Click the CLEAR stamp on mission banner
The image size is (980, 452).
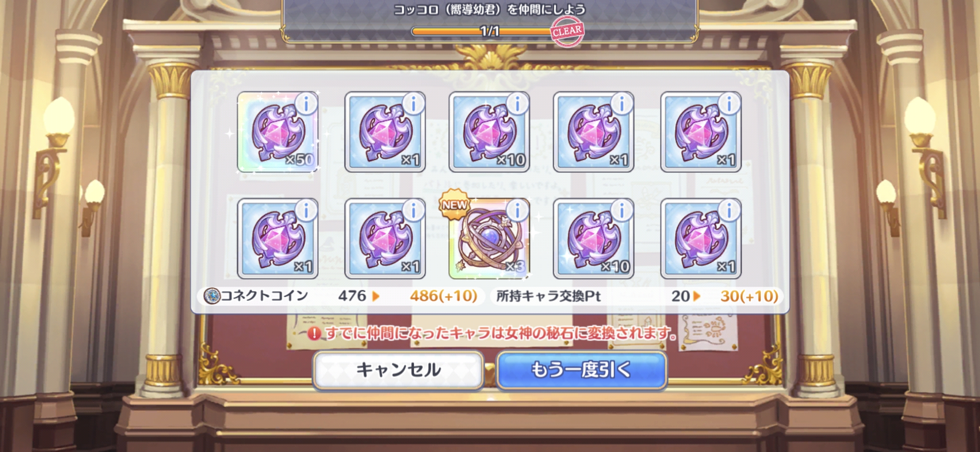click(x=567, y=31)
